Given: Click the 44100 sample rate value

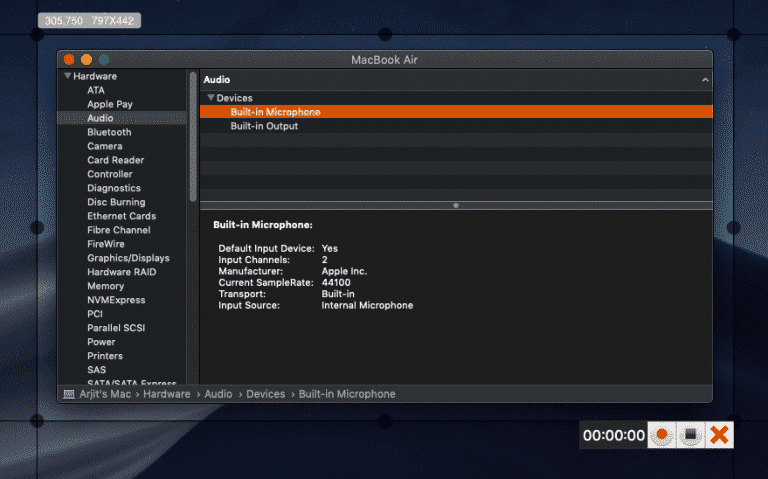Looking at the screenshot, I should pos(336,283).
